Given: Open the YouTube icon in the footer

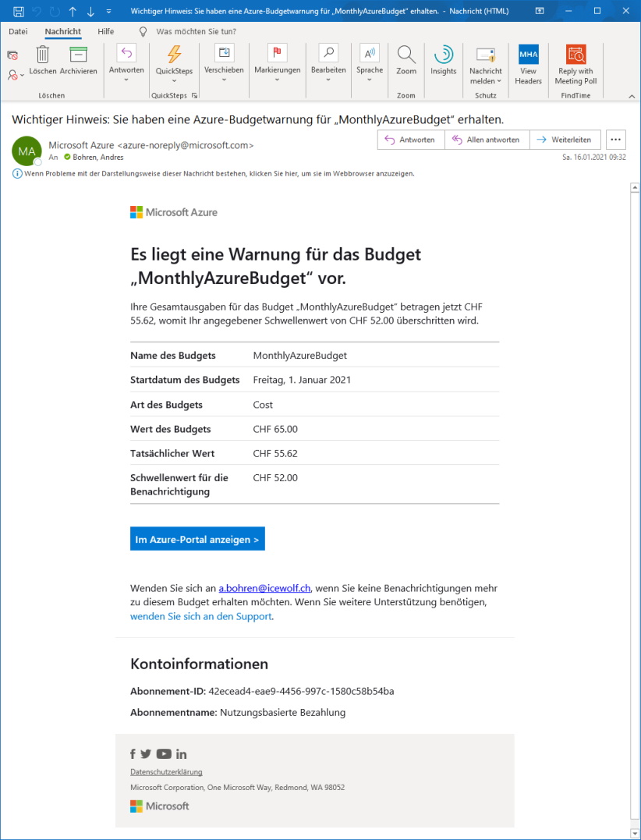Looking at the screenshot, I should click(x=164, y=753).
